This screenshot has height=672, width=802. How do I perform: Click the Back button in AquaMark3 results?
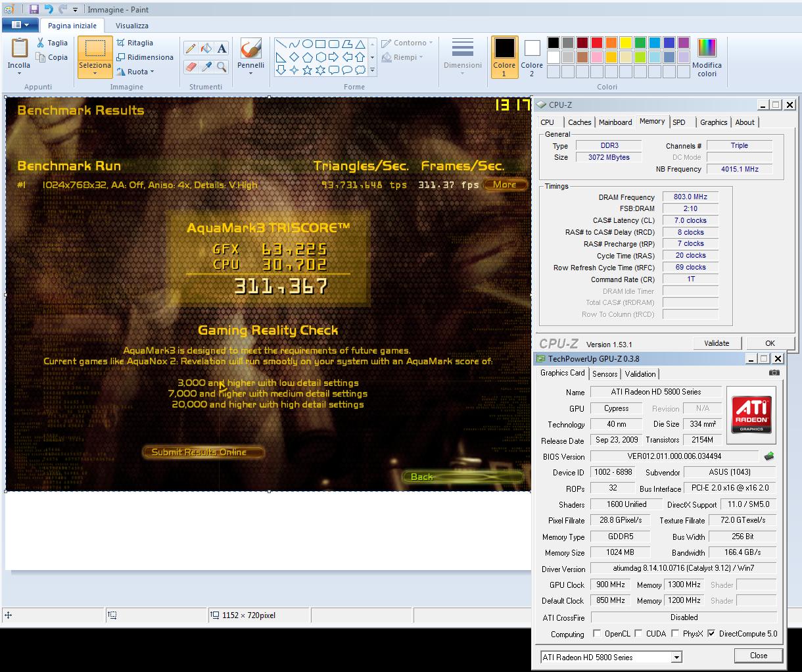tap(462, 477)
